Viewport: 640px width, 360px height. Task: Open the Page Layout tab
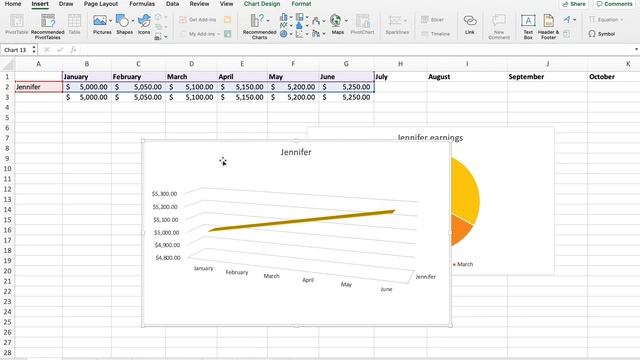click(x=101, y=4)
